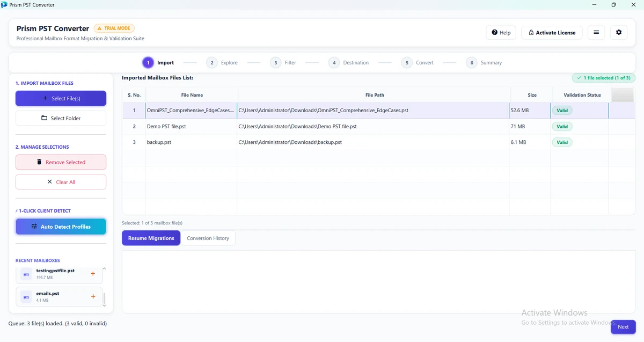Go to step 4 Destination
This screenshot has width=644, height=342.
(349, 63)
